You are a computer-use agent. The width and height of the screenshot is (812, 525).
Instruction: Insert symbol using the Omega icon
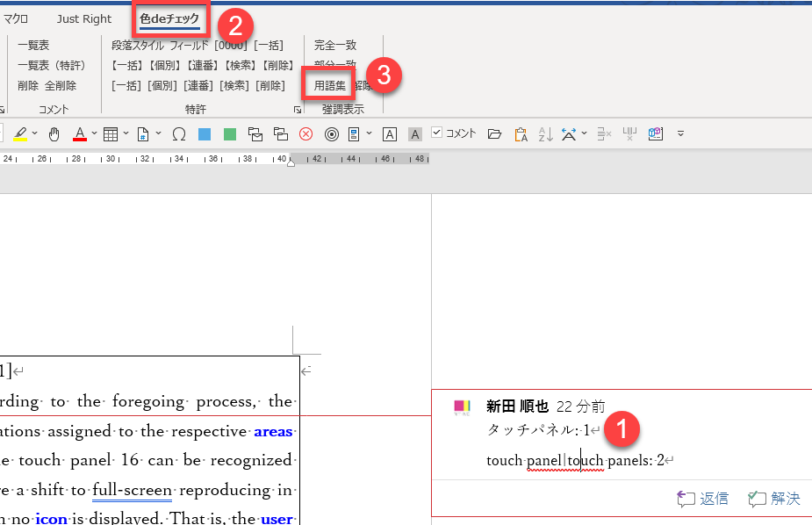(179, 134)
